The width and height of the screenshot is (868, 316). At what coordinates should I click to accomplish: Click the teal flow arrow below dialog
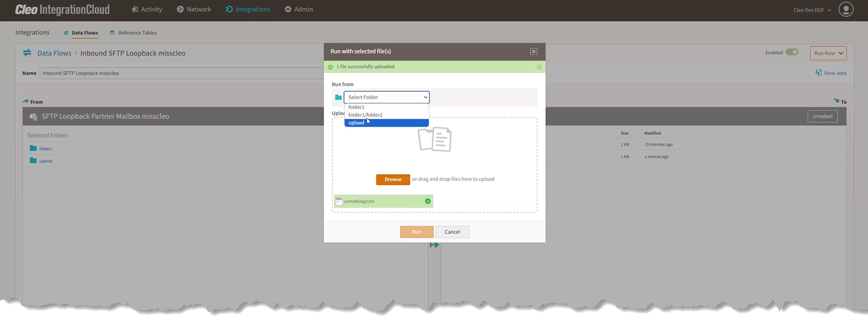click(435, 245)
